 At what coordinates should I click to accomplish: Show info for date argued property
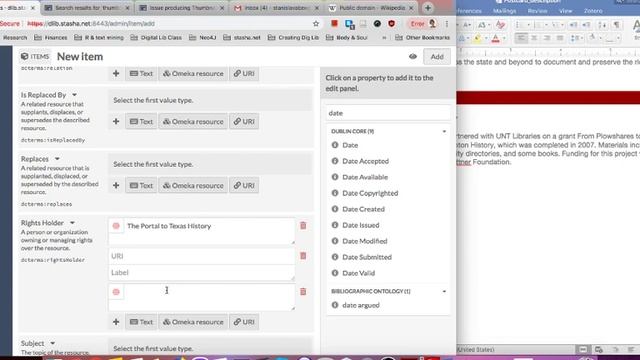[x=335, y=305]
